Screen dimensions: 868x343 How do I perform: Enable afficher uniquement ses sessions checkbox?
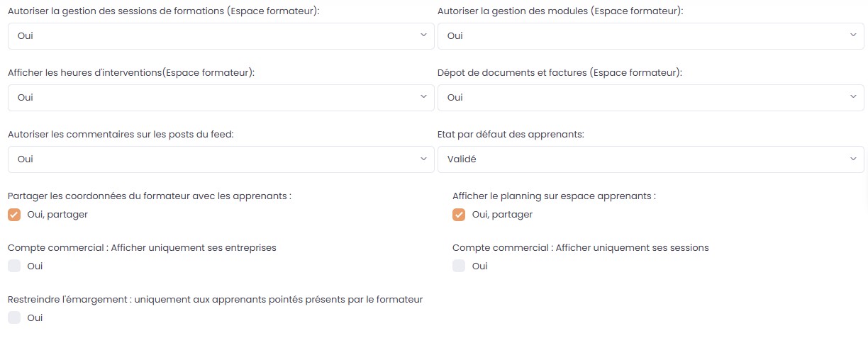coord(459,266)
